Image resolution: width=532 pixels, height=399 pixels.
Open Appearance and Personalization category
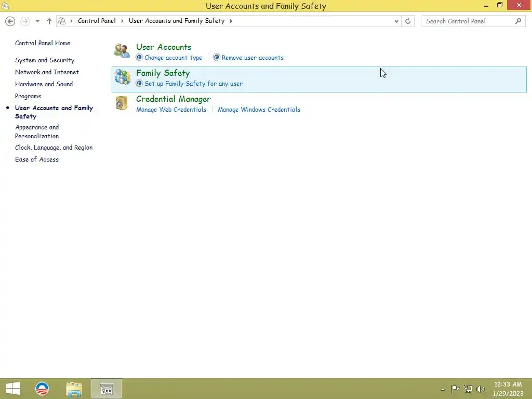click(x=37, y=131)
